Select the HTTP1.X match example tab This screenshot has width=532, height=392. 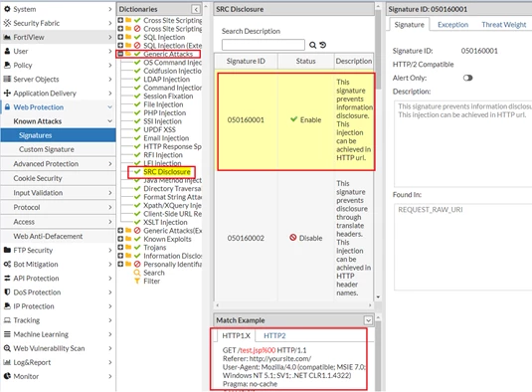(236, 335)
